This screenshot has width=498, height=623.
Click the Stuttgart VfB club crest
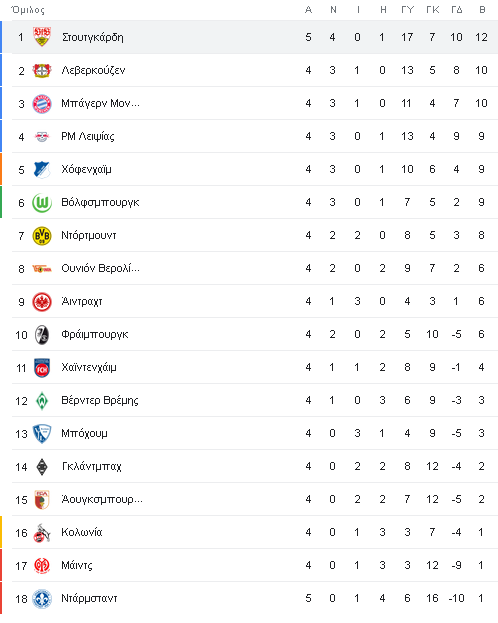point(42,37)
